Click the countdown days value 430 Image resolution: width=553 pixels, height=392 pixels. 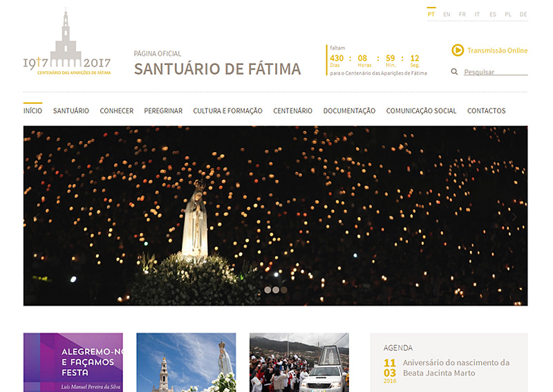pyautogui.click(x=337, y=58)
